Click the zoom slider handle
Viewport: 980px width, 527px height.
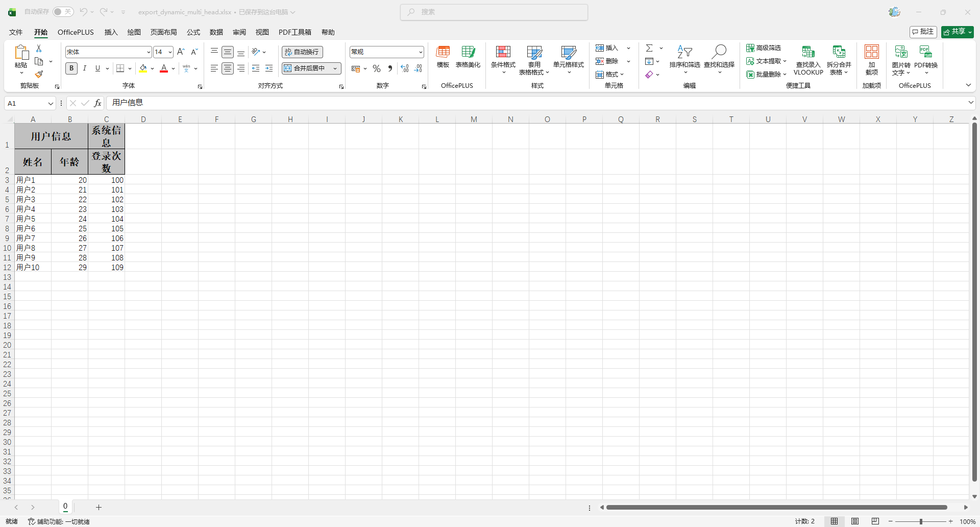pyautogui.click(x=921, y=521)
